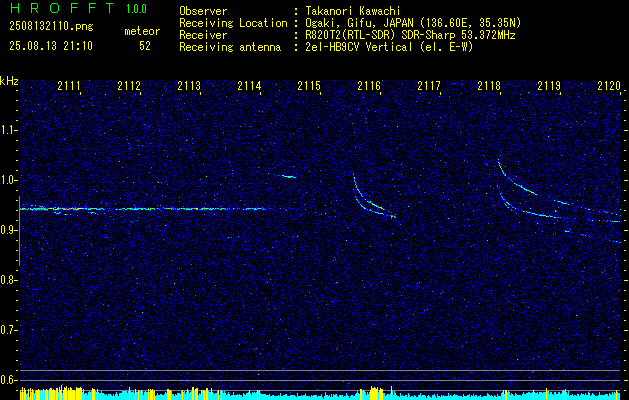
Task: Click the kHz axis unit label
Action: point(9,81)
